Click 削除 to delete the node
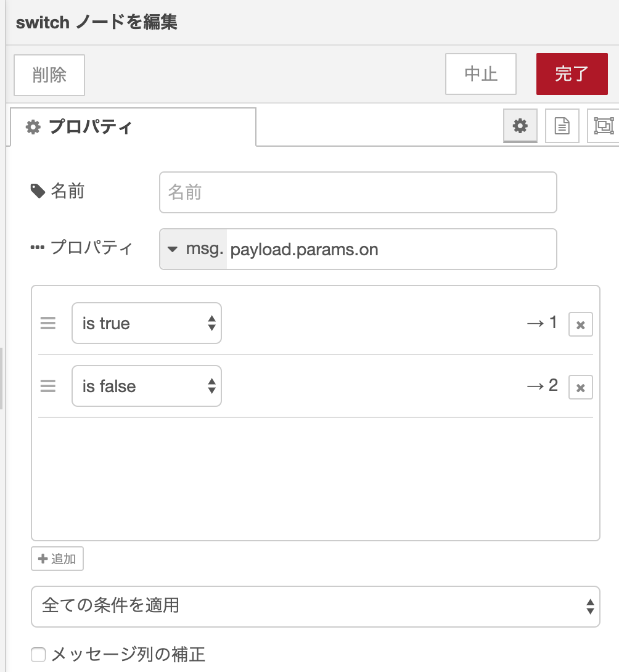 point(49,74)
